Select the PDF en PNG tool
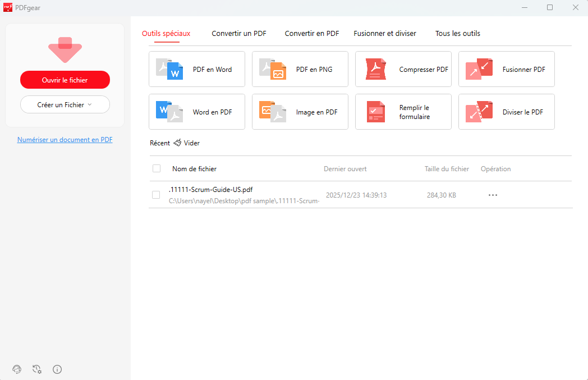Viewport: 588px width, 380px height. coord(300,69)
